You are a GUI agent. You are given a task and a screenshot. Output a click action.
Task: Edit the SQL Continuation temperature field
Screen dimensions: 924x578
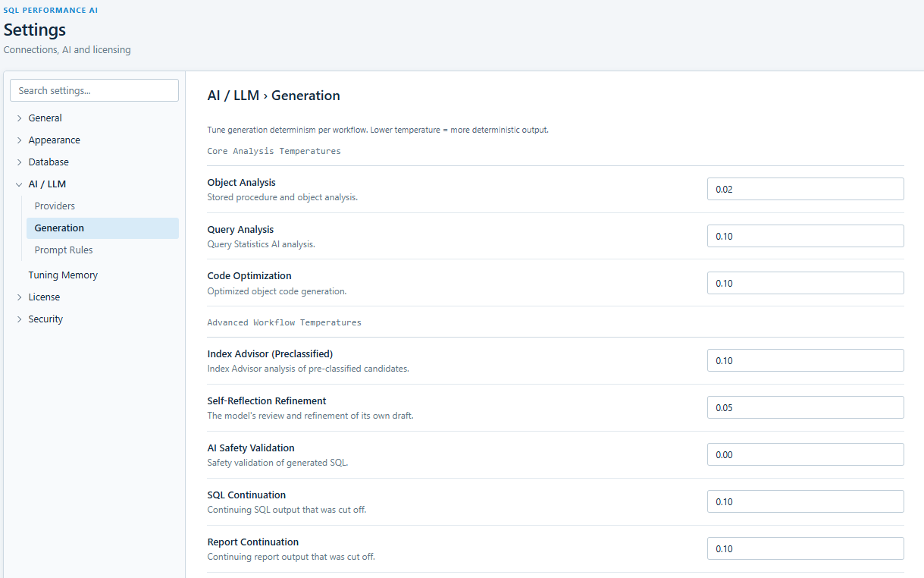click(x=805, y=501)
